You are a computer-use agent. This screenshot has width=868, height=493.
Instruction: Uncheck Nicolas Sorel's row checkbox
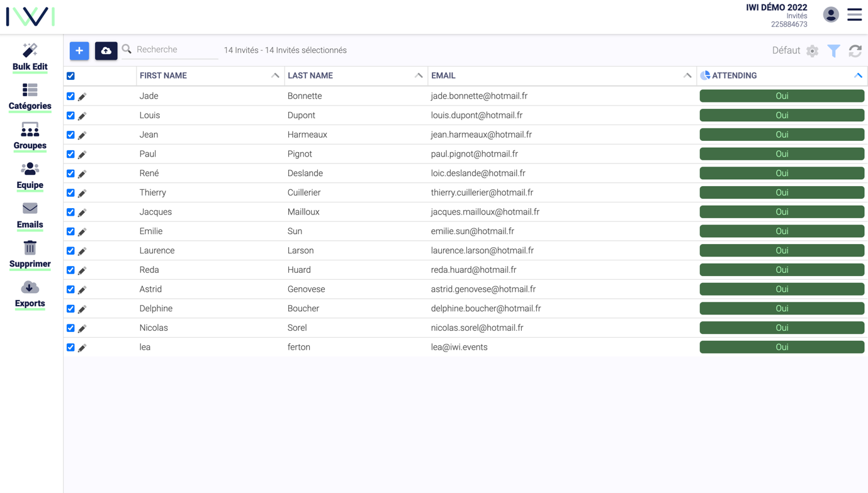70,328
